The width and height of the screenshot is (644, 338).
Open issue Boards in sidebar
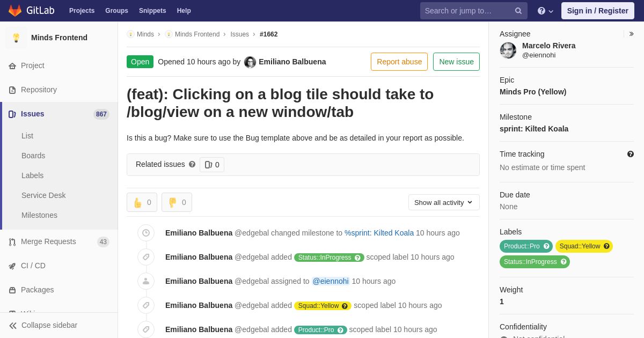coord(33,156)
